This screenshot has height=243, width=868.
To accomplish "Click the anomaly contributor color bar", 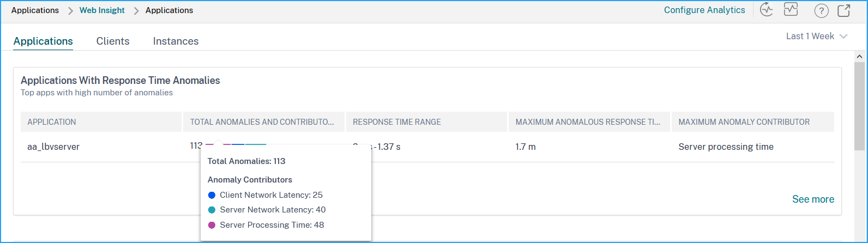I will pyautogui.click(x=236, y=145).
